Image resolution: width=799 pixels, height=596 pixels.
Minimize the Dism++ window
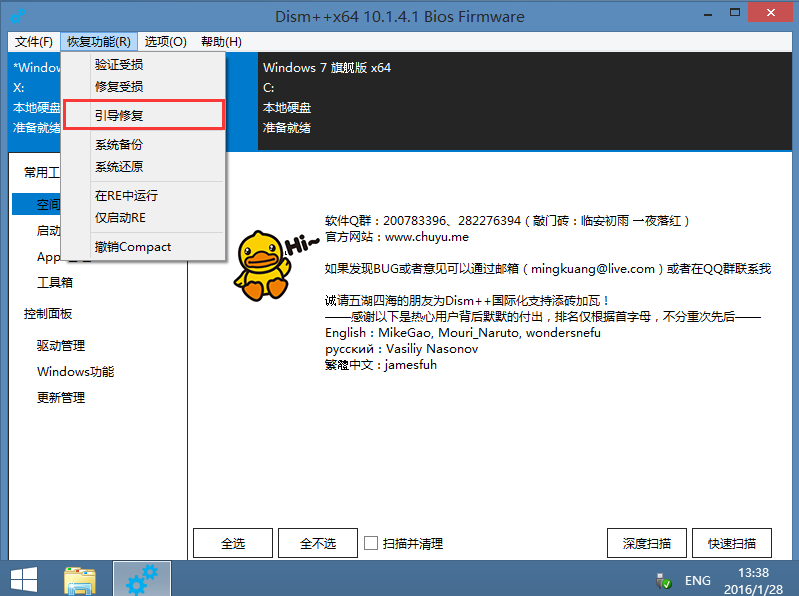click(707, 14)
